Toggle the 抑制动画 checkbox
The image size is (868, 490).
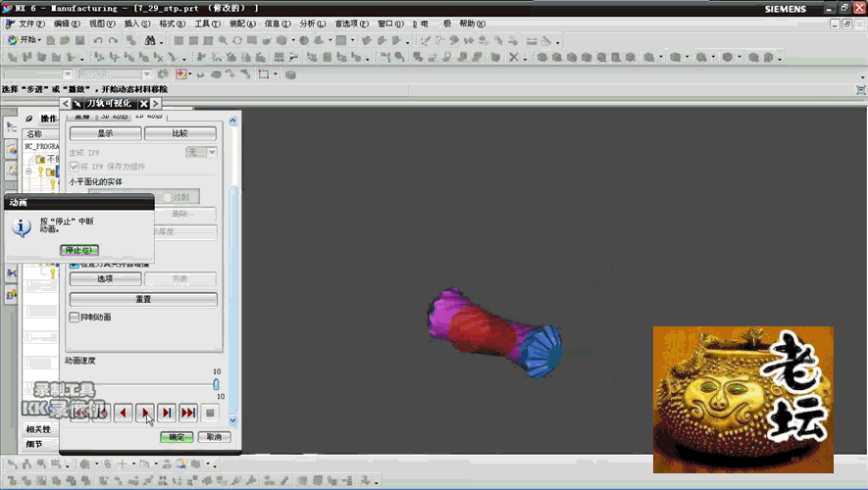tap(74, 318)
